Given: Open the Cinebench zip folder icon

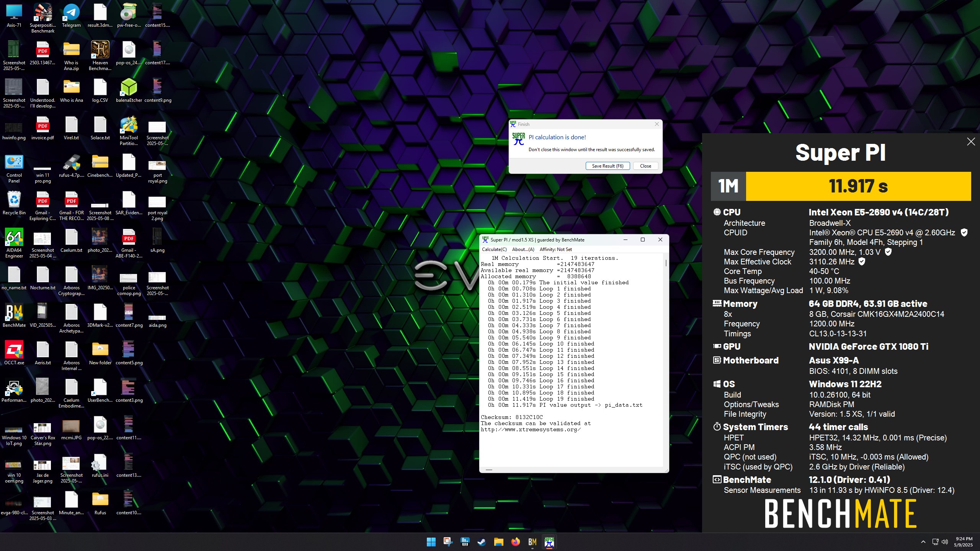Looking at the screenshot, I should pyautogui.click(x=100, y=166).
